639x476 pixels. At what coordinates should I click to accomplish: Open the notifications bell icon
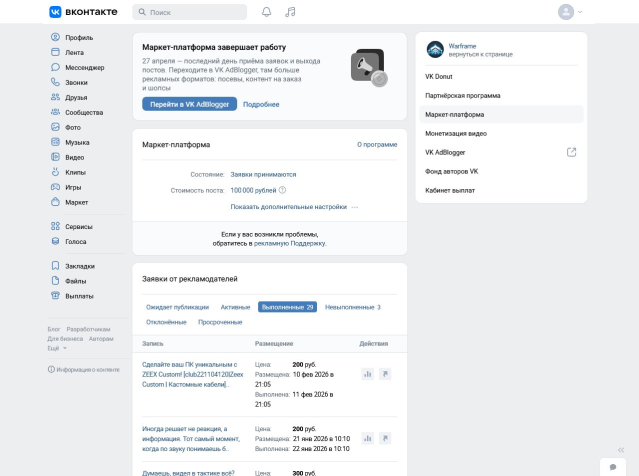(x=266, y=12)
